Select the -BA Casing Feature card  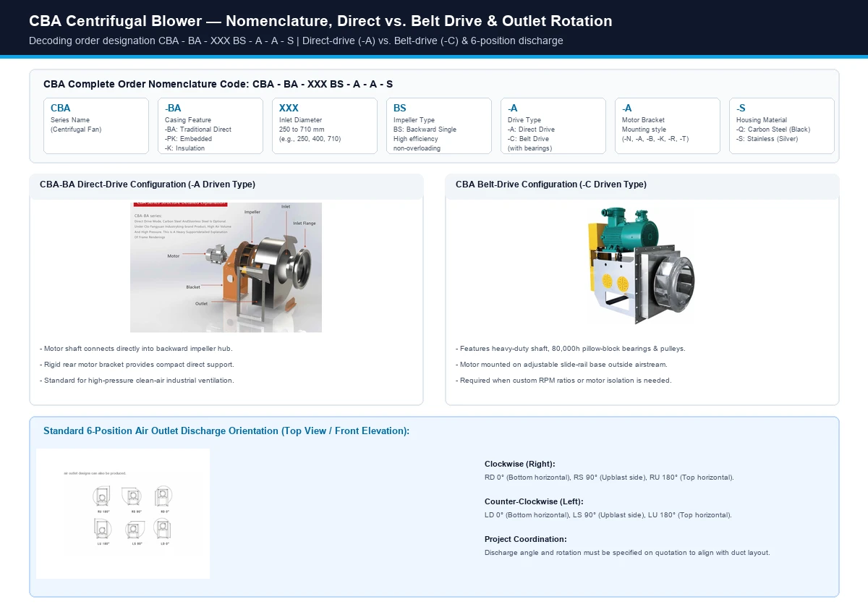[210, 126]
